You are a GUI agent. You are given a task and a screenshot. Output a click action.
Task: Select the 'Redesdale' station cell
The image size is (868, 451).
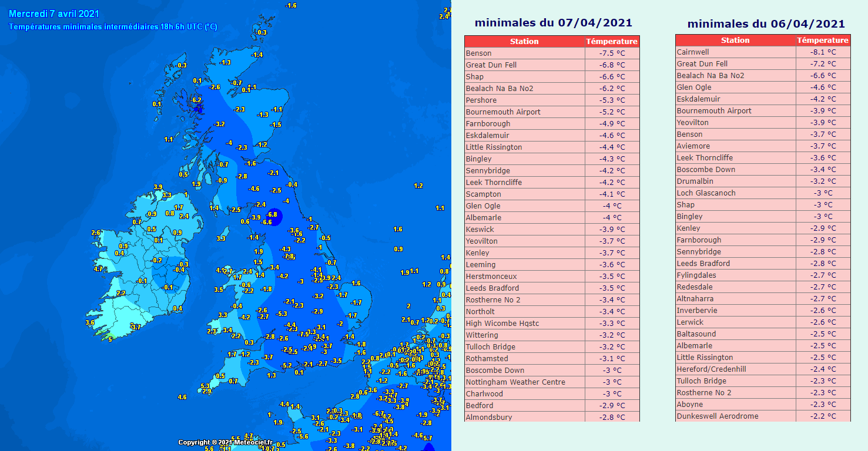736,287
